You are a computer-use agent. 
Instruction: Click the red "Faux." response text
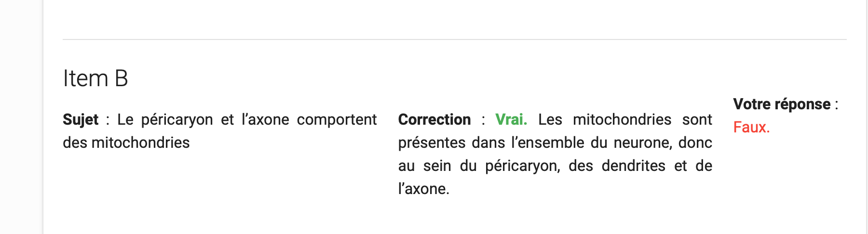click(751, 127)
